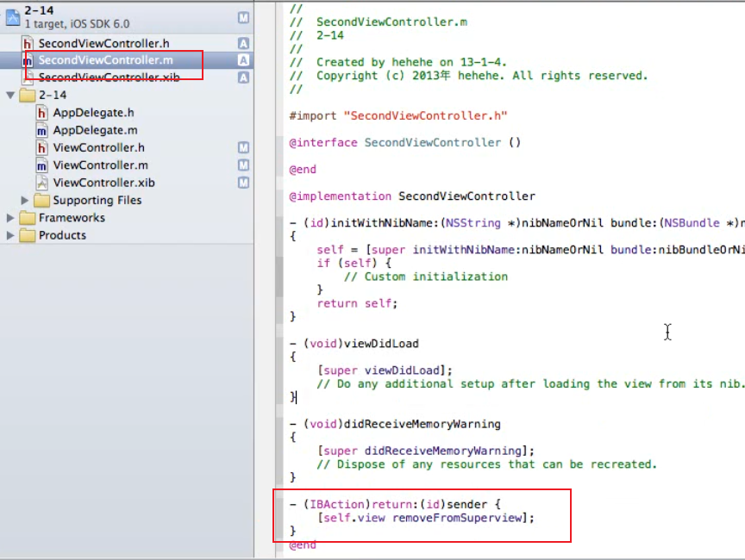
Task: Click the "return self;" statement
Action: tap(357, 303)
